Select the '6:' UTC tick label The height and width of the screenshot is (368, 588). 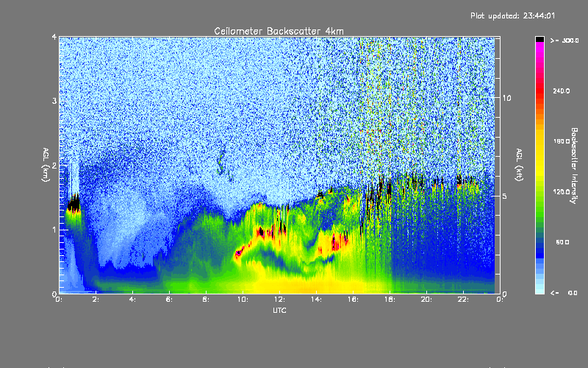pyautogui.click(x=170, y=300)
